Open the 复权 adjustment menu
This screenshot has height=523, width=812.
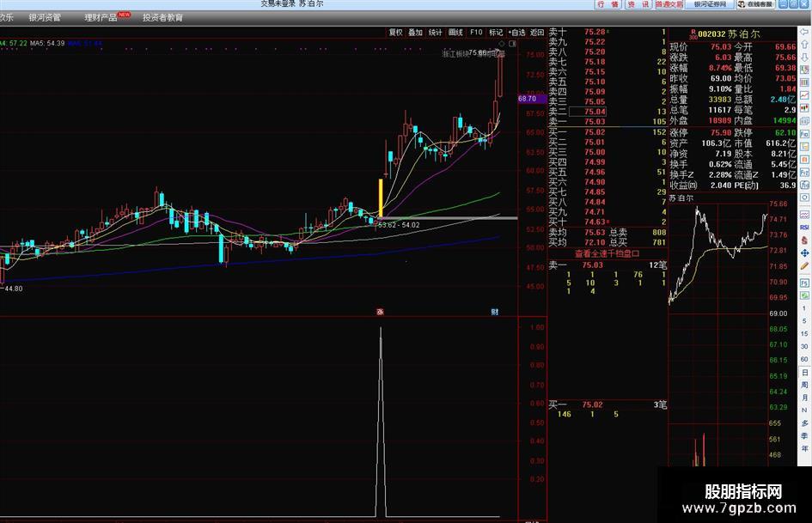tap(395, 32)
